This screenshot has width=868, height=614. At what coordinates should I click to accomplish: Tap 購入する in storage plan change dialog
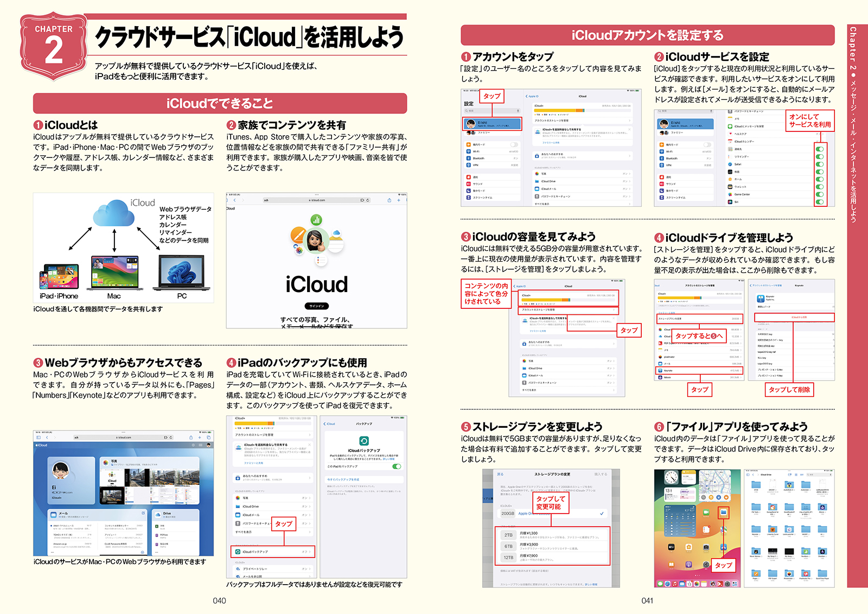point(601,474)
